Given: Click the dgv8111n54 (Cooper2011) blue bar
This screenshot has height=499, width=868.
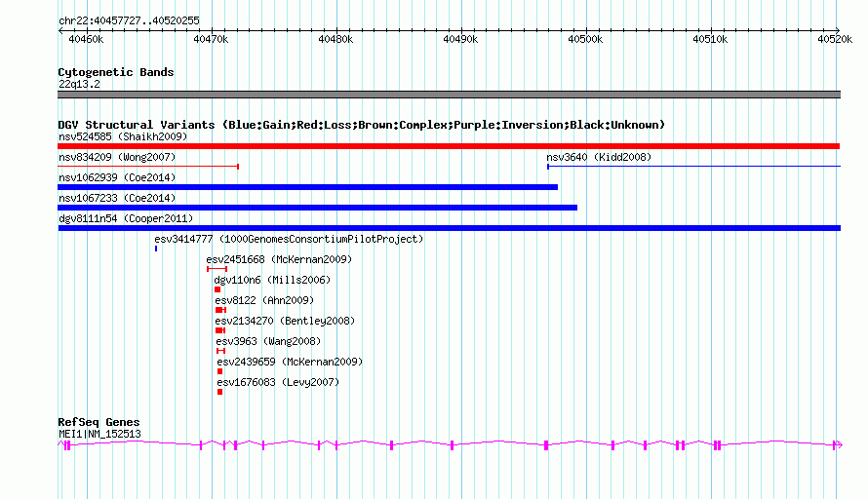Looking at the screenshot, I should coord(449,228).
